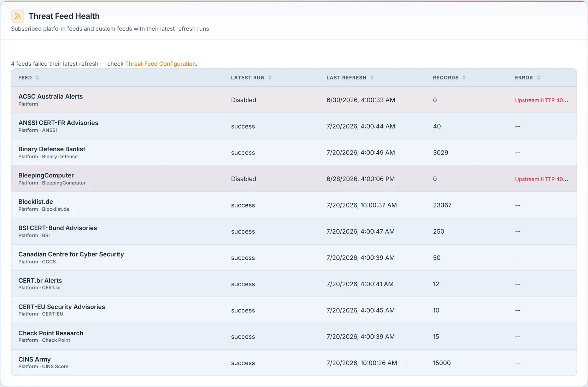Click the LATEST RUN column header label
588x387 pixels.
pyautogui.click(x=248, y=78)
